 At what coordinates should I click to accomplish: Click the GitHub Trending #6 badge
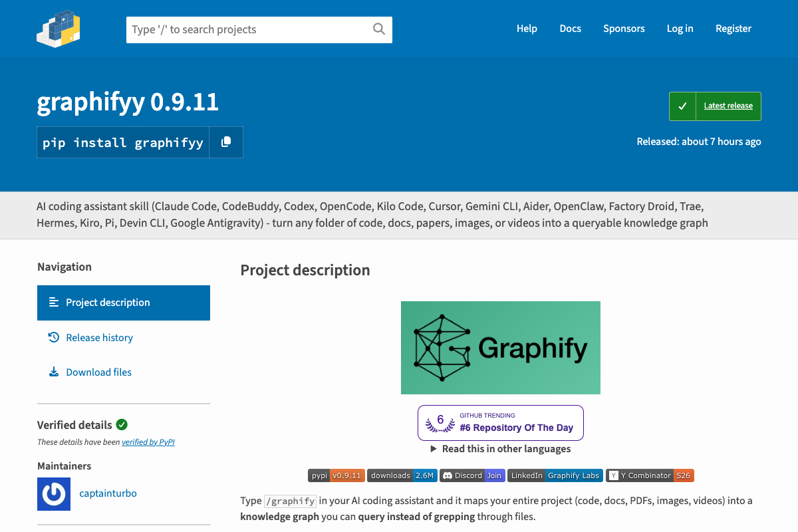[x=501, y=423]
